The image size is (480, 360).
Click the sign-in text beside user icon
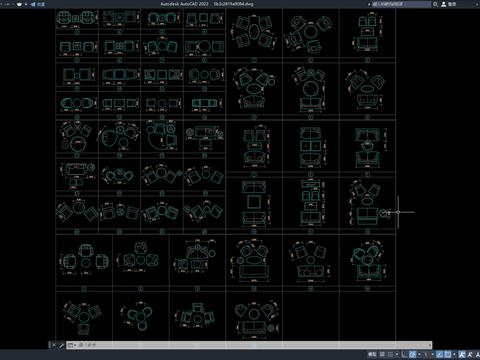(452, 4)
